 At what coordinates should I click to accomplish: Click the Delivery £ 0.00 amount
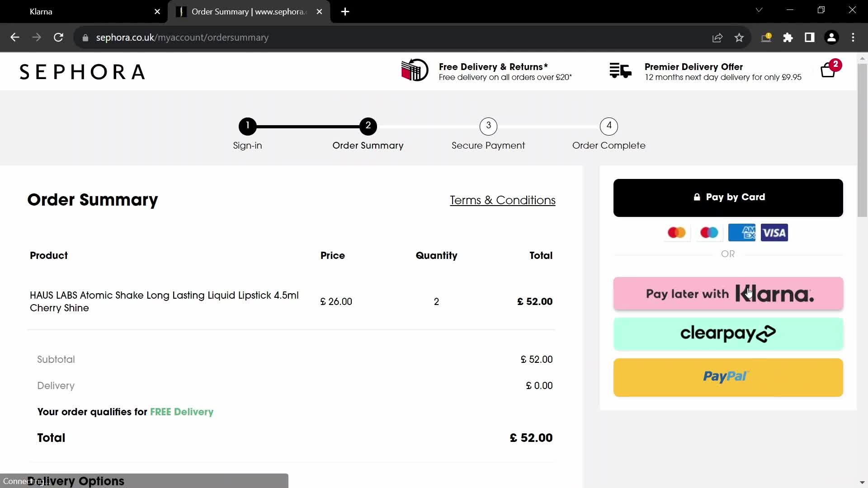click(x=539, y=386)
